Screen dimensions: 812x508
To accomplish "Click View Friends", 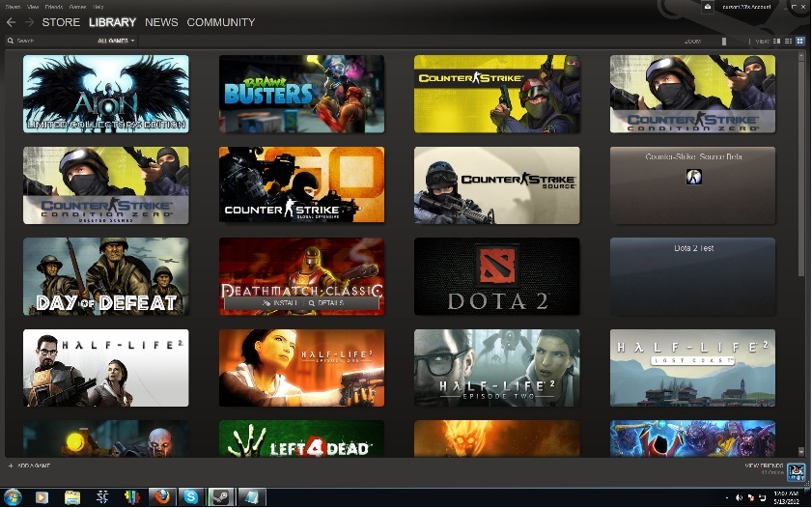I will coord(764,466).
